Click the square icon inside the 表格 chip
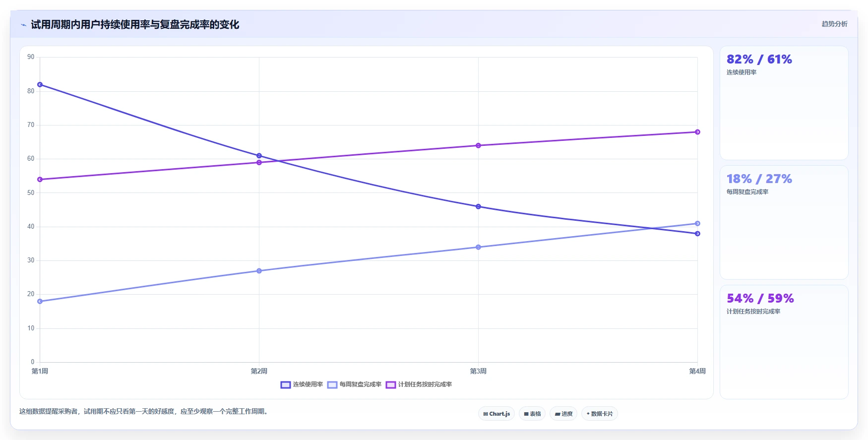868x440 pixels. coord(526,414)
